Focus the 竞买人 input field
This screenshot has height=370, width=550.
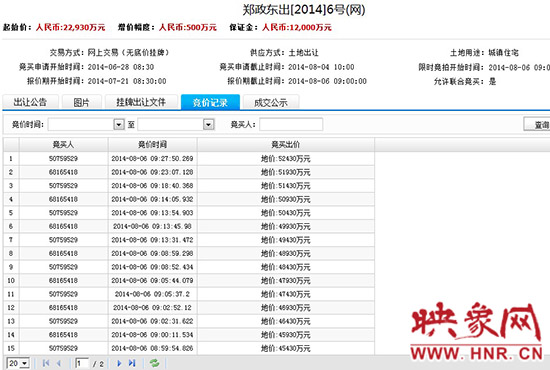tap(291, 125)
